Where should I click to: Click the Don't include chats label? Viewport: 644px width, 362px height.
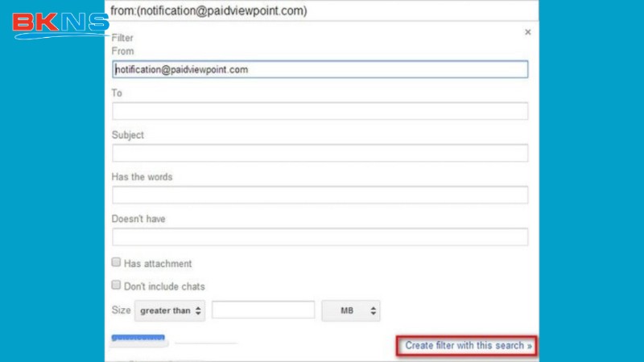coord(164,286)
